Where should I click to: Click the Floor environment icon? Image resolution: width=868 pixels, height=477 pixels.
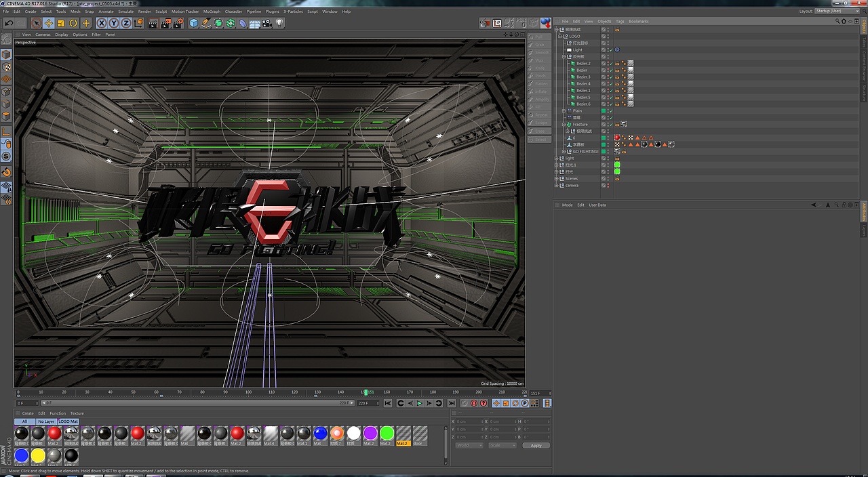point(255,23)
